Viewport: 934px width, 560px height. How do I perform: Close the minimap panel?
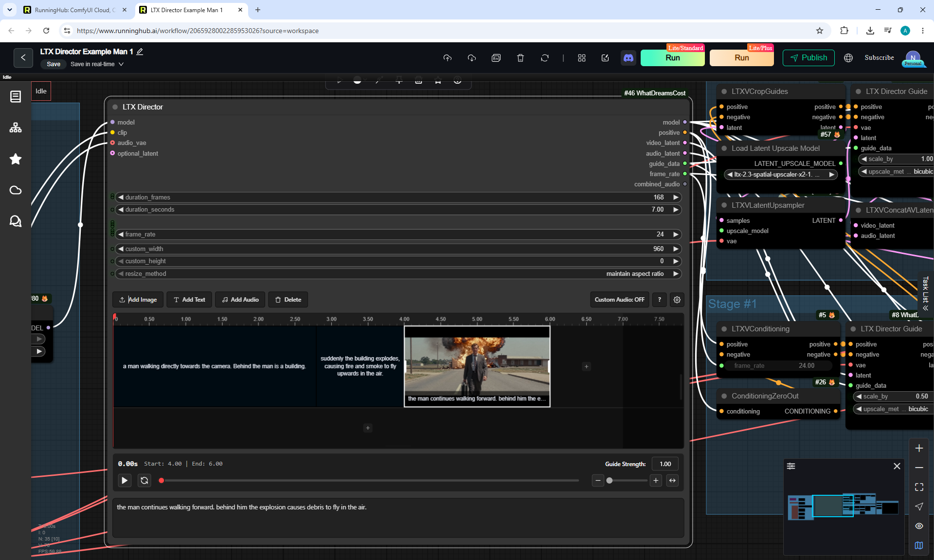pyautogui.click(x=897, y=466)
